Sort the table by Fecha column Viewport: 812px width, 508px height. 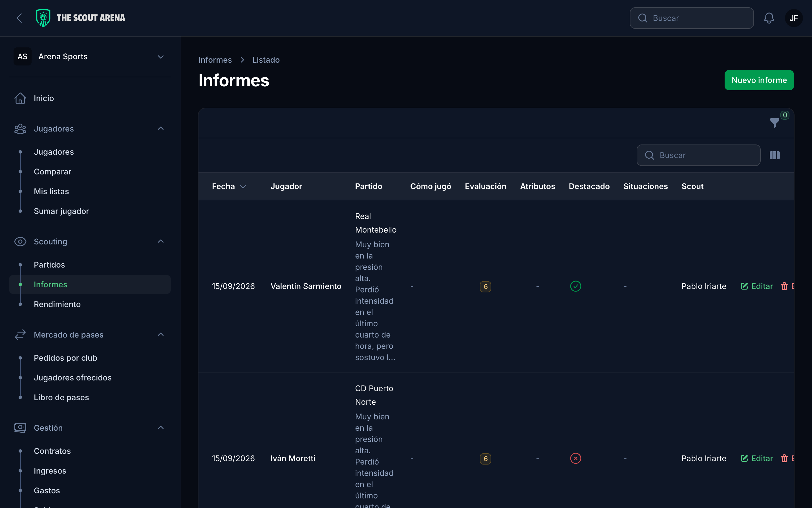coord(229,187)
